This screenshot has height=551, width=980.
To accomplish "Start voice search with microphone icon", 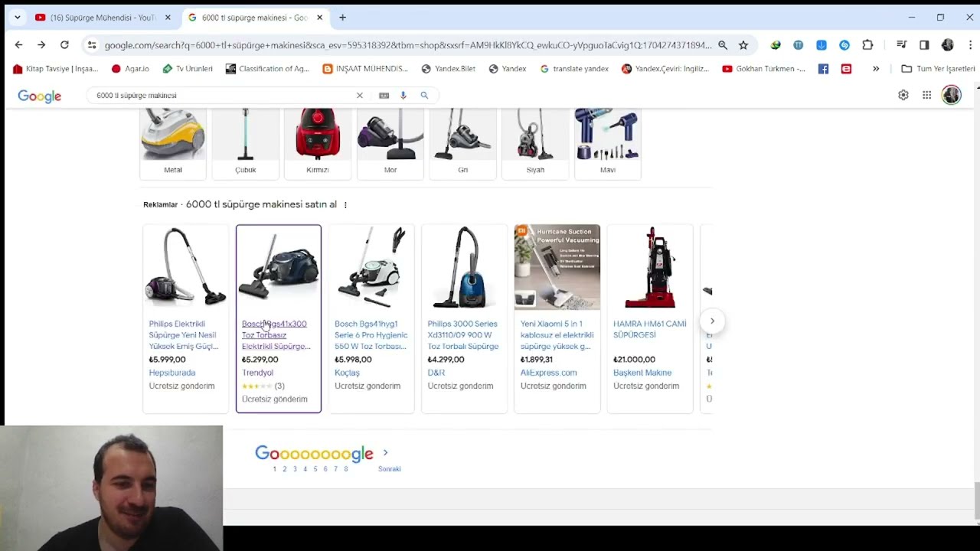I will pyautogui.click(x=403, y=96).
